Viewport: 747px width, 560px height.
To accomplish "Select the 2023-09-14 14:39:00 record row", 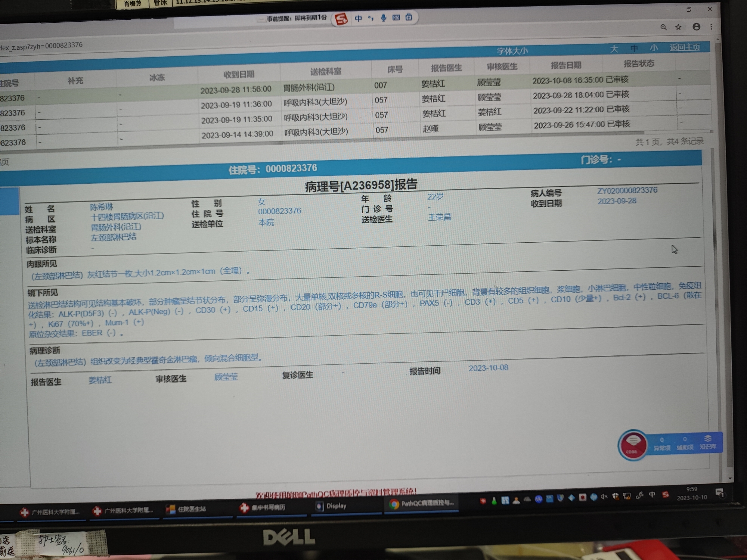I will pyautogui.click(x=238, y=134).
